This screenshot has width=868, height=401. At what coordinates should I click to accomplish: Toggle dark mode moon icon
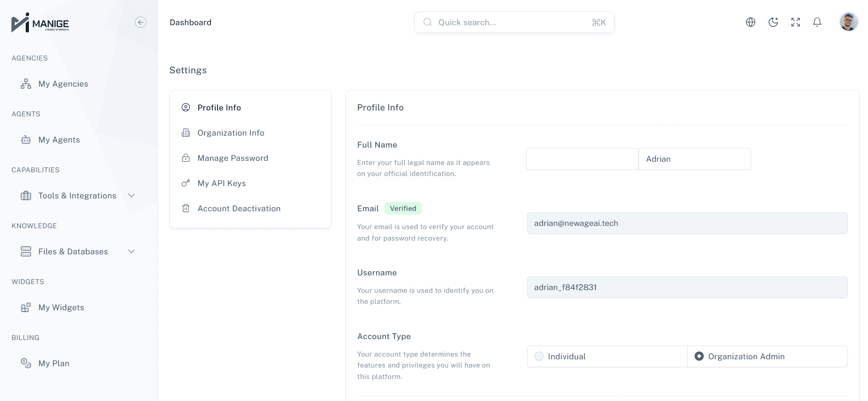click(773, 22)
